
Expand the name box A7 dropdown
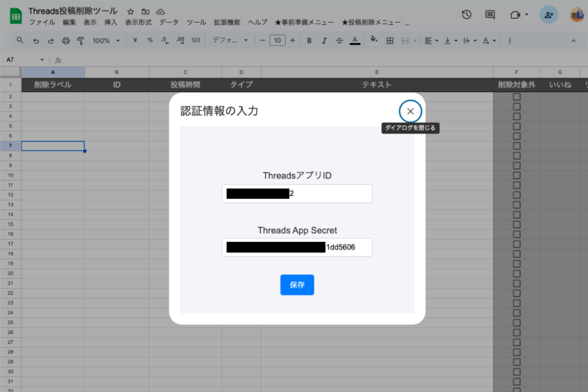(42, 60)
